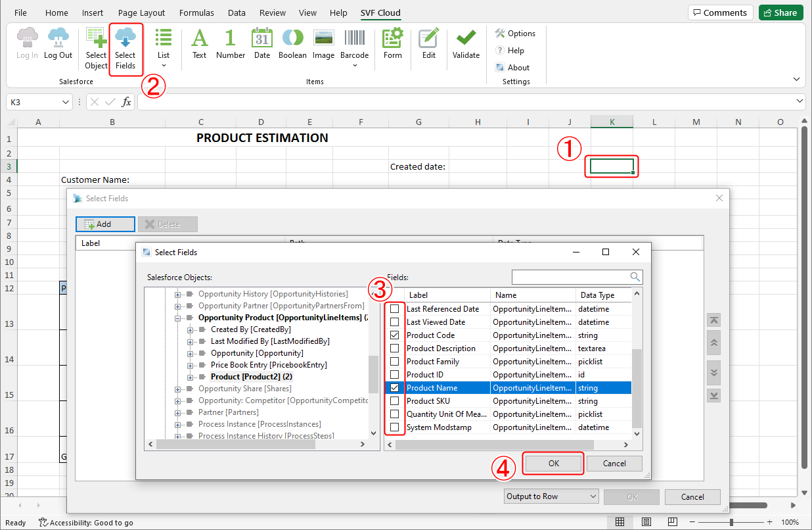
Task: Switch to the Page Layout tab
Action: [x=142, y=12]
